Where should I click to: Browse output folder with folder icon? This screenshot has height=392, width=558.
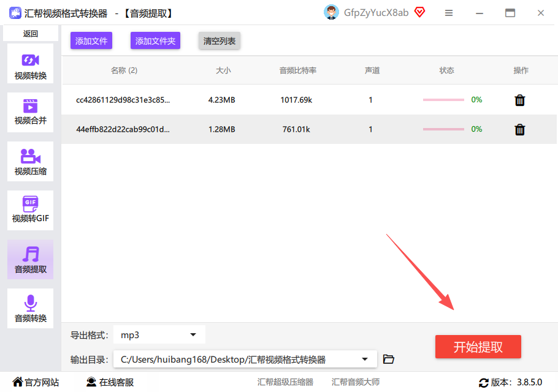[x=388, y=359]
